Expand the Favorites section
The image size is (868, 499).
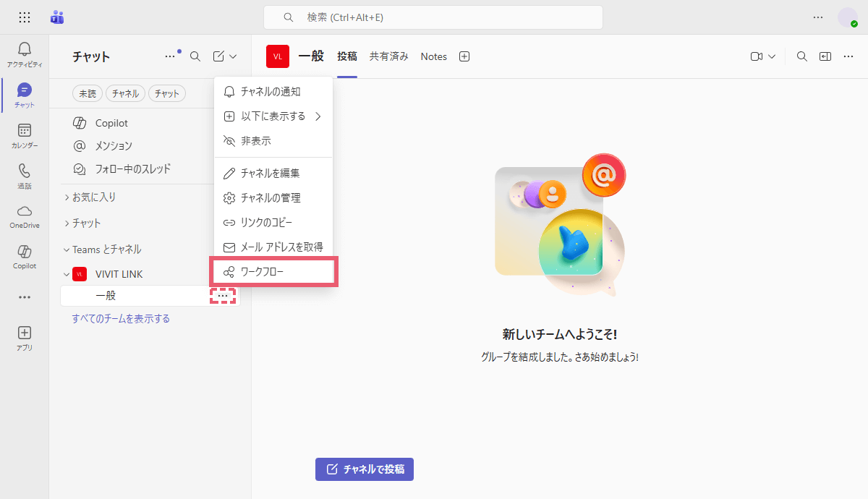pyautogui.click(x=90, y=197)
